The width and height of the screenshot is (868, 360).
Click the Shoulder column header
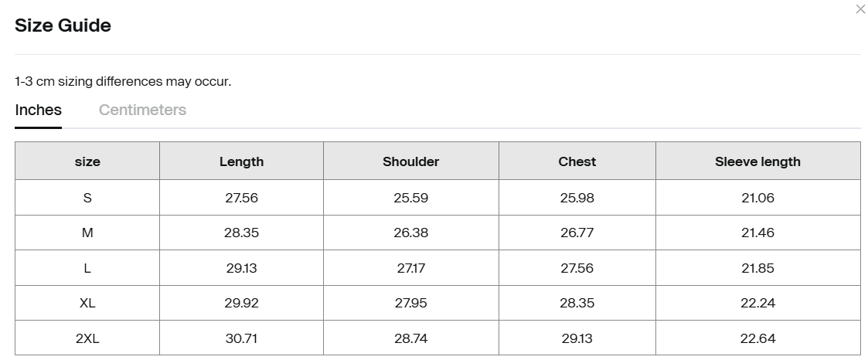tap(410, 161)
